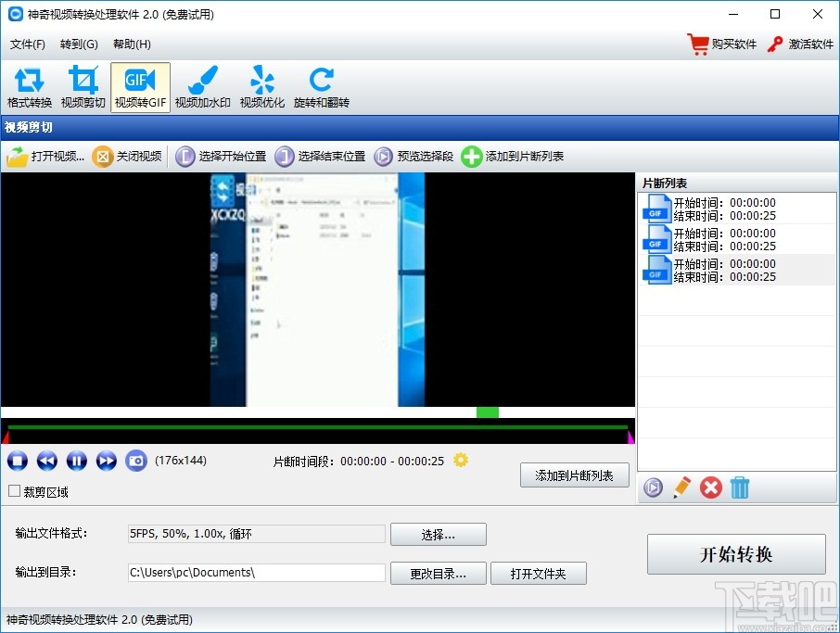Click the 添加到片断列表 button below the video
Viewport: 840px width, 633px height.
click(574, 475)
